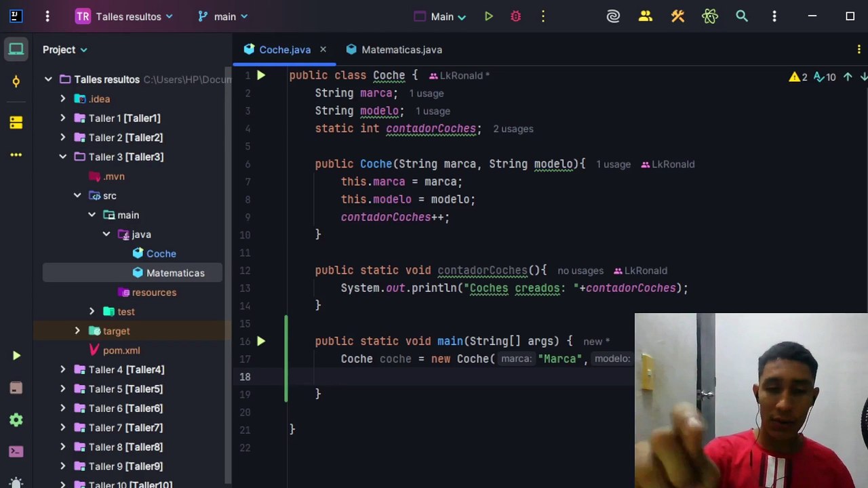Image resolution: width=868 pixels, height=488 pixels.
Task: Click '10' typo hints indicator
Action: pyautogui.click(x=825, y=77)
